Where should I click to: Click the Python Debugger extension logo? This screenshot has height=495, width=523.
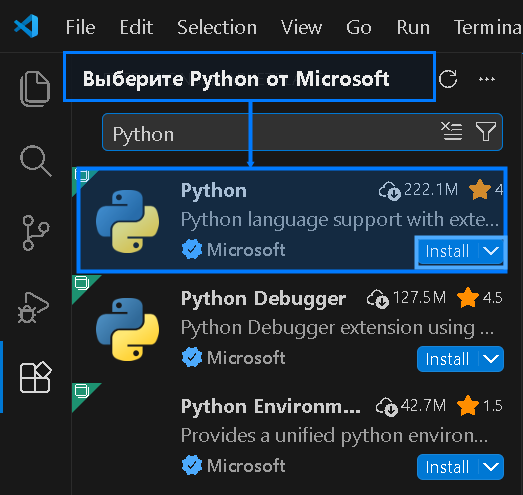point(127,329)
